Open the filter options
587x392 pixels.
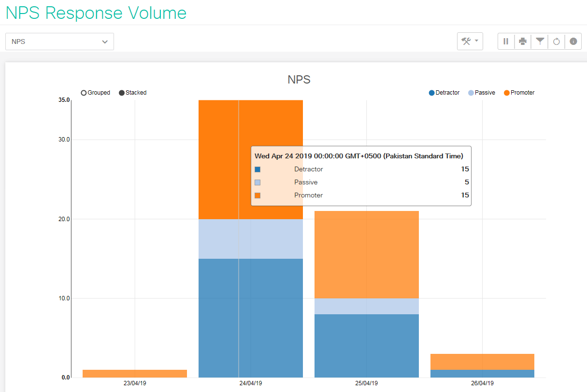(x=540, y=42)
